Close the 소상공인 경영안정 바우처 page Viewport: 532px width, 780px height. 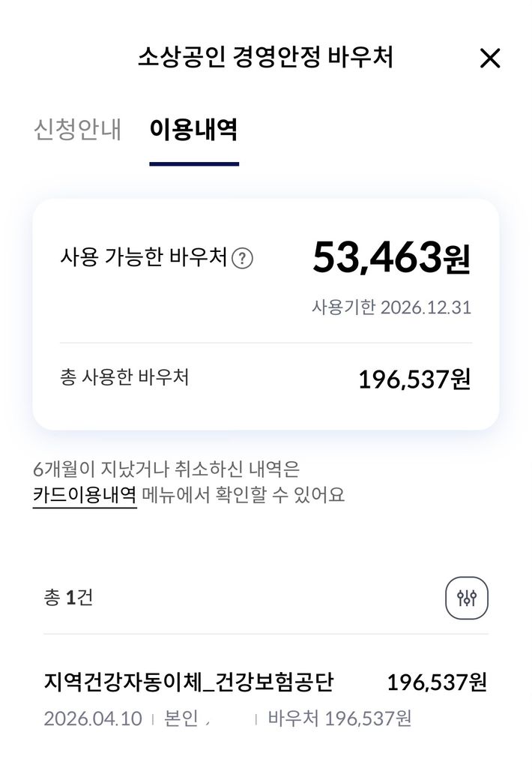[x=489, y=58]
